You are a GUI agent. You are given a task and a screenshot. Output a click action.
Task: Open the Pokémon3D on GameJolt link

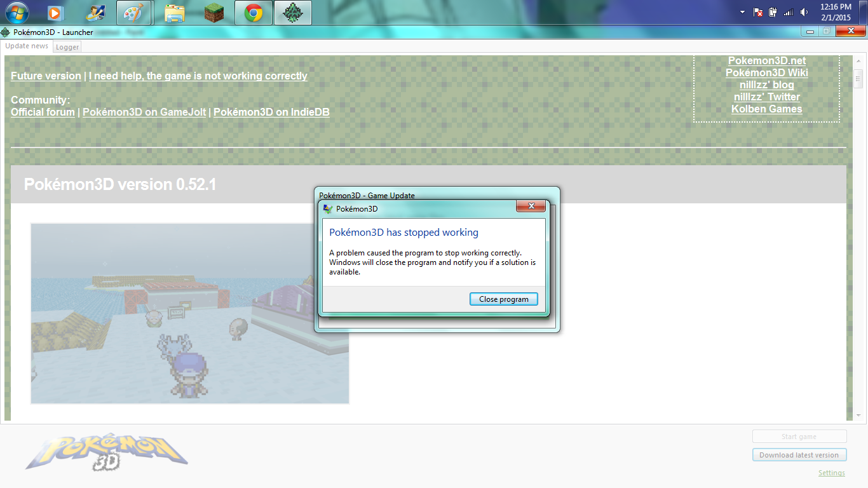[x=144, y=112]
